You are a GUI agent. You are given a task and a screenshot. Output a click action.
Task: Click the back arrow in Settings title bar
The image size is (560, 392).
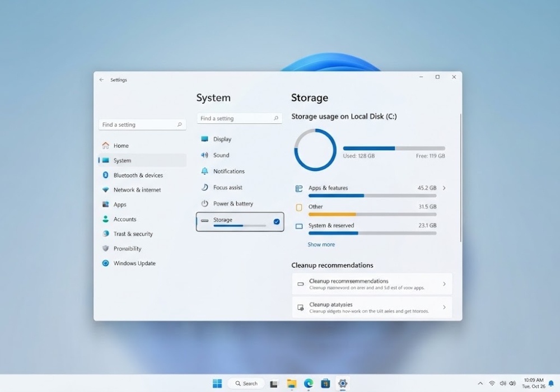click(102, 80)
